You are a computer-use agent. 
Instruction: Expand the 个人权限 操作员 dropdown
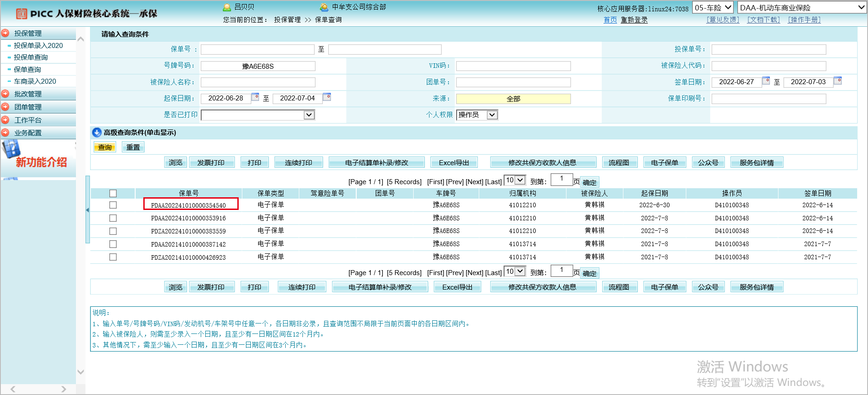point(492,115)
